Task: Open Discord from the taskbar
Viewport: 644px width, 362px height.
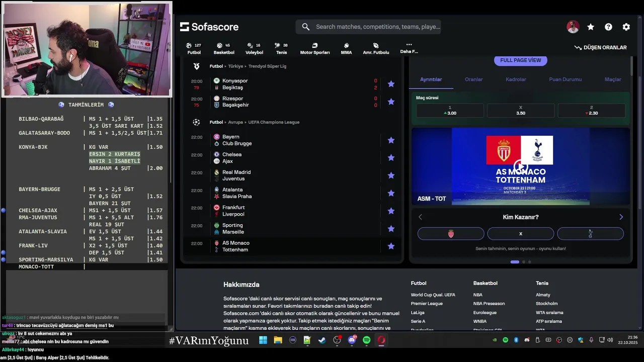Action: click(x=352, y=340)
